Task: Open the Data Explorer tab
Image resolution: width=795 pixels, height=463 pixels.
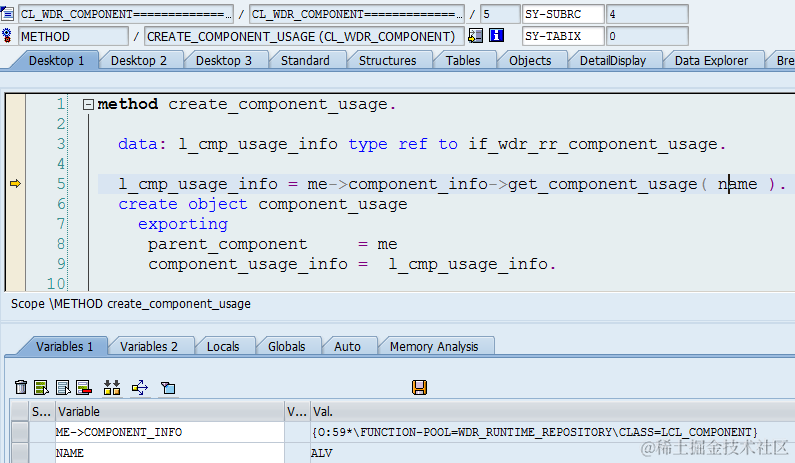Action: tap(711, 61)
